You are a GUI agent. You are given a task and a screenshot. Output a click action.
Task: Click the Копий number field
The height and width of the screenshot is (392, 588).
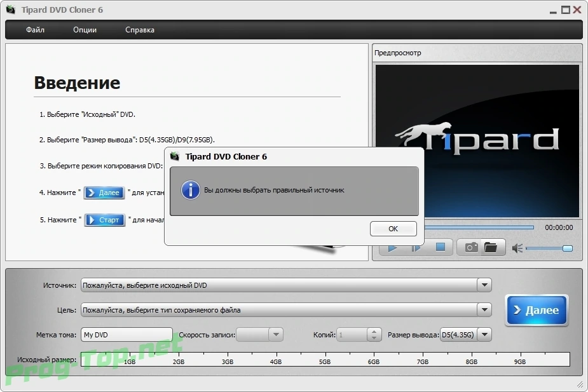click(x=352, y=335)
